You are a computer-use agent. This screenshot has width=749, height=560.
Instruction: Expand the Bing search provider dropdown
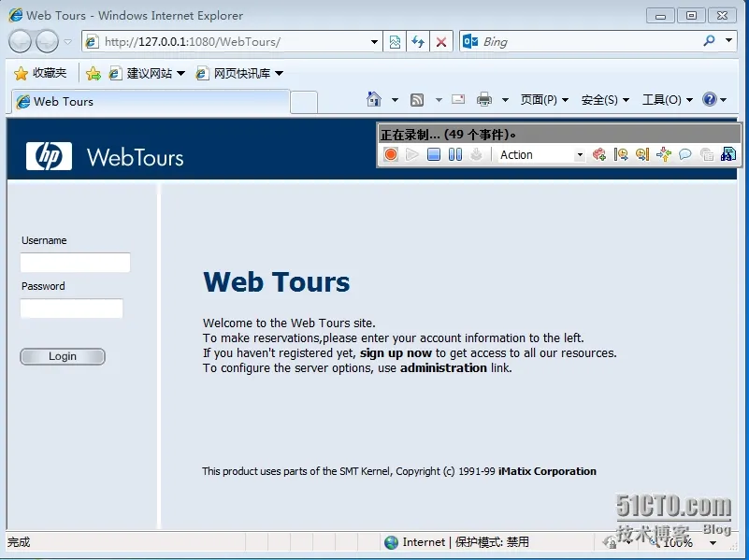tap(729, 41)
